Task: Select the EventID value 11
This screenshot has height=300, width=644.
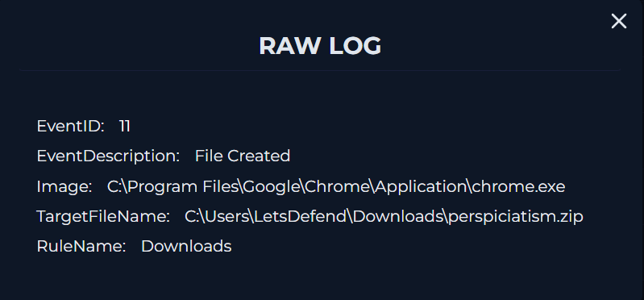Action: click(125, 126)
